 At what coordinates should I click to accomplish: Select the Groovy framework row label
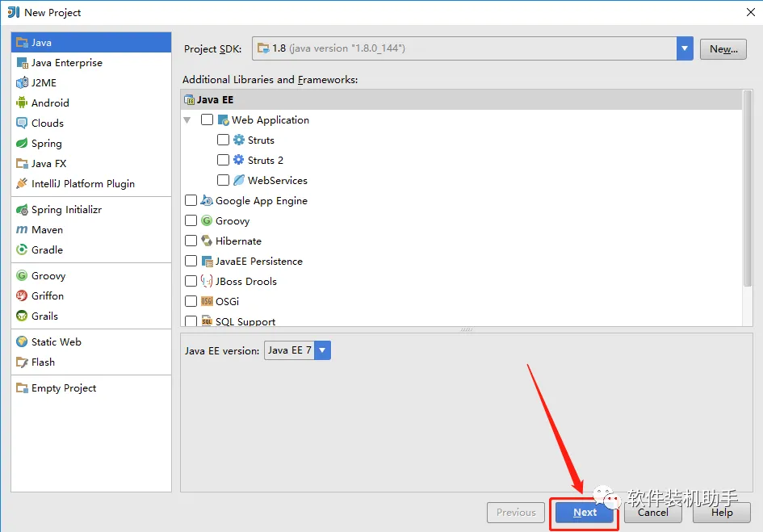[233, 221]
